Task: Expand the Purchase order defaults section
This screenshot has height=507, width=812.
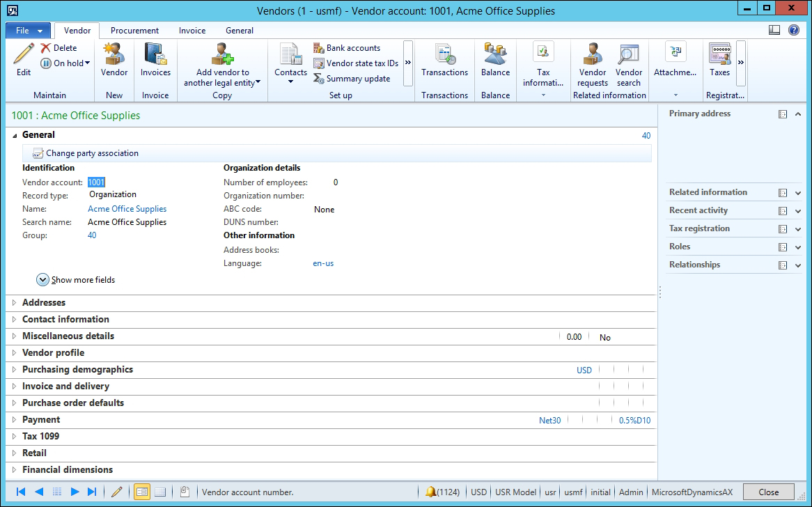Action: coord(15,403)
